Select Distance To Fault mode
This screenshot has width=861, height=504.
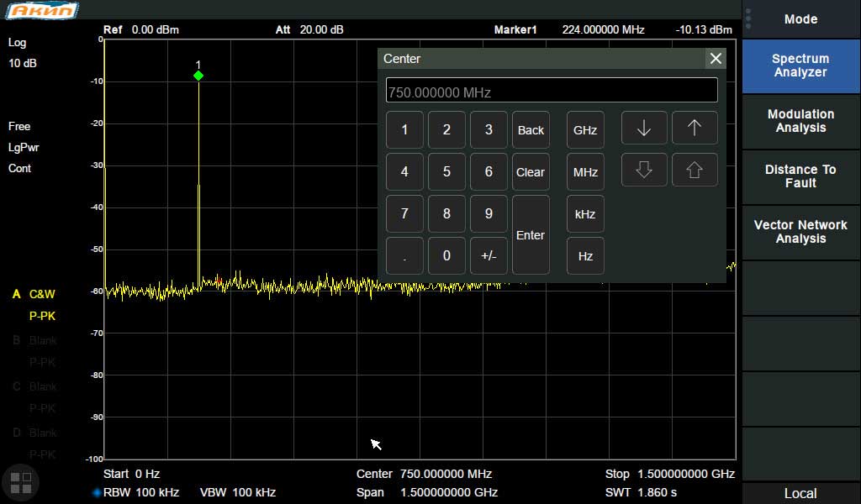coord(800,176)
